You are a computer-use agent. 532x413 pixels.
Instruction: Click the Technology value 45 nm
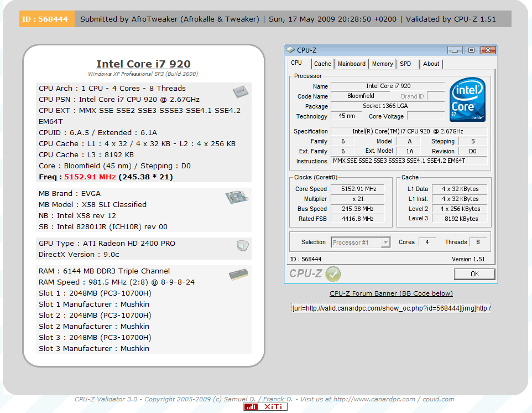click(x=346, y=116)
